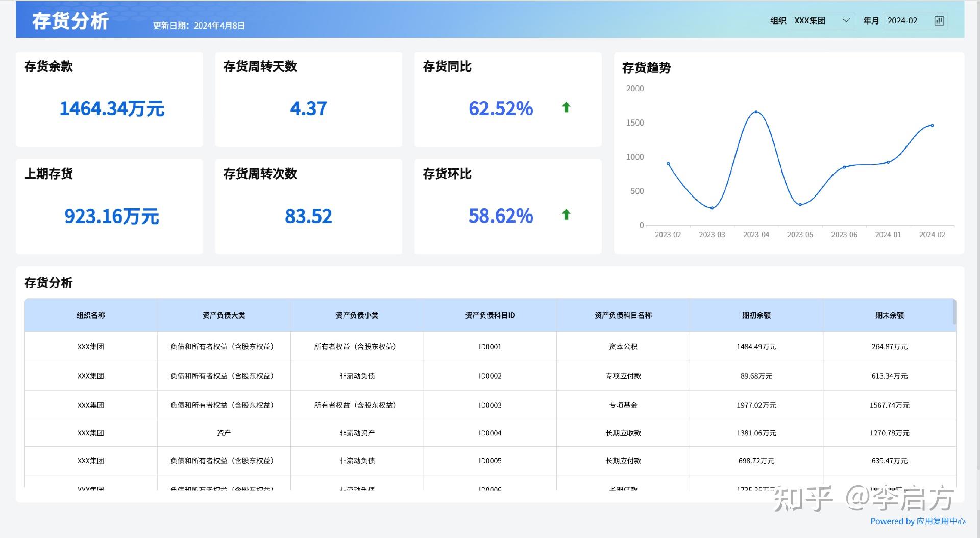Viewport: 980px width, 538px height.
Task: Open the calendar icon beside 2024-02
Action: pos(939,21)
